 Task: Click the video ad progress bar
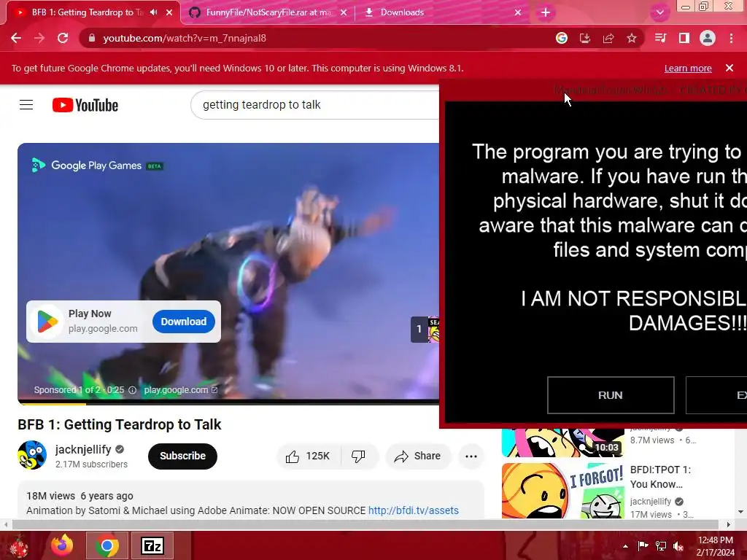228,403
